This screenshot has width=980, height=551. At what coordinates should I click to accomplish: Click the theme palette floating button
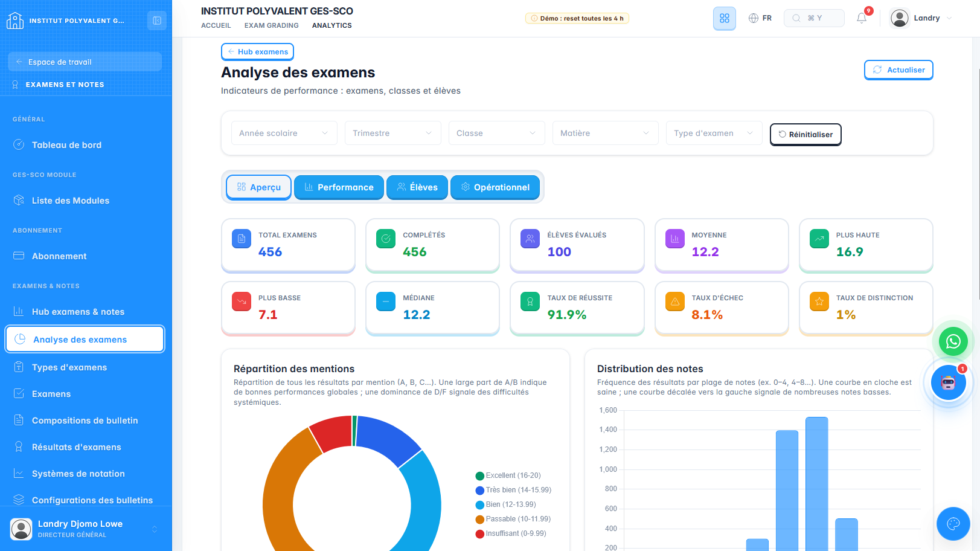(953, 524)
